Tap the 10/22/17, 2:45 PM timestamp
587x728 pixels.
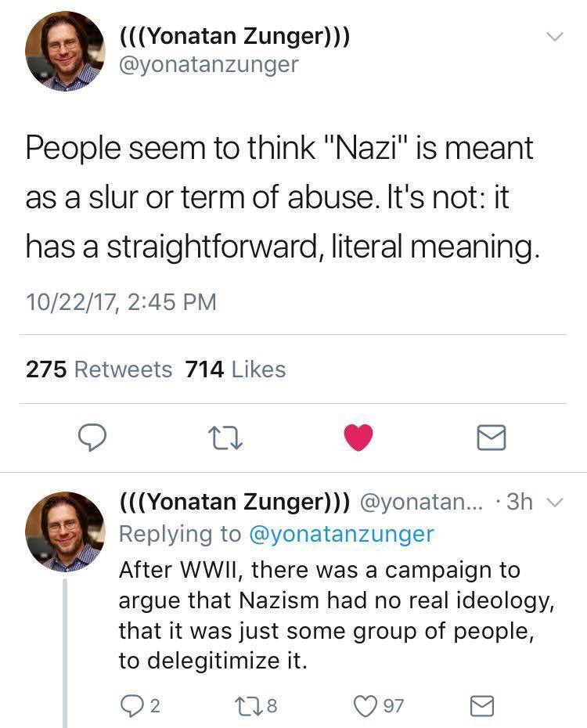[121, 301]
